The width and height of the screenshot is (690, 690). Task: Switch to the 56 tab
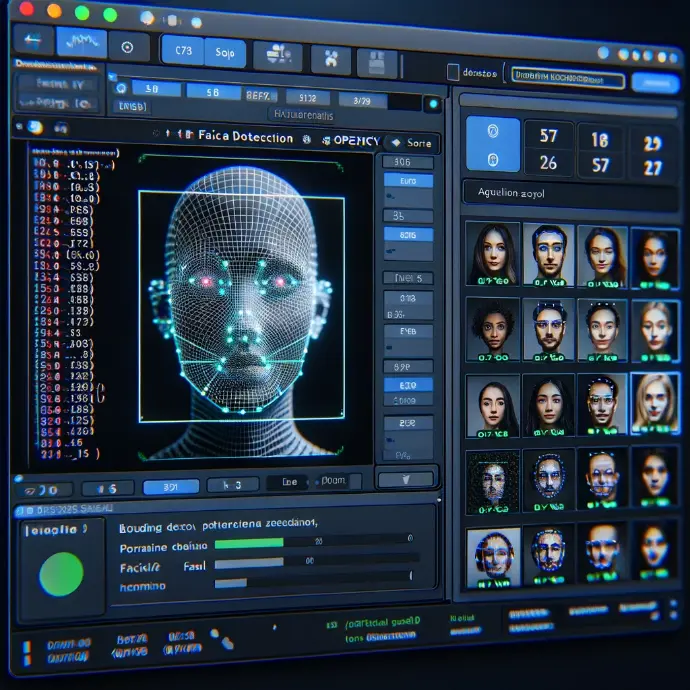(x=213, y=92)
